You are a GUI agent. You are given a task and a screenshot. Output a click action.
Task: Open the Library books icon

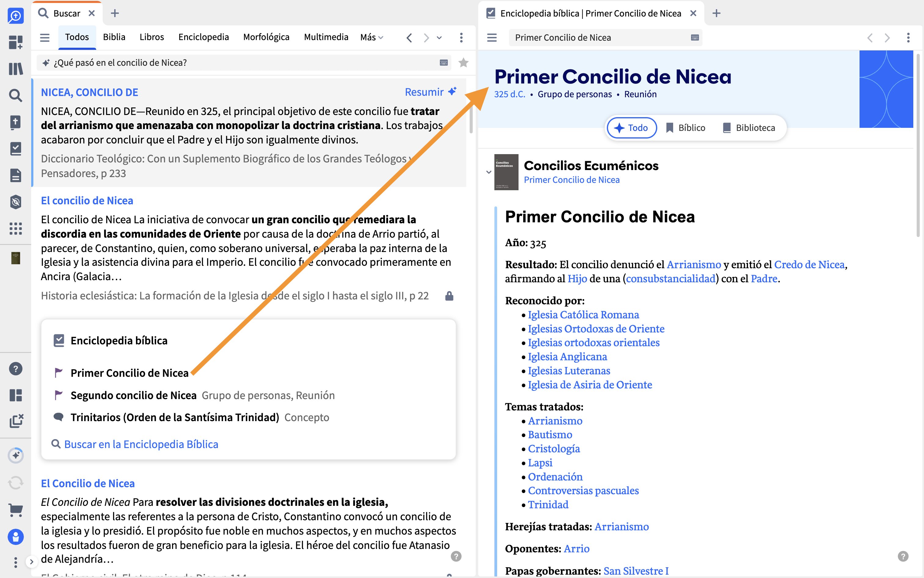point(16,69)
